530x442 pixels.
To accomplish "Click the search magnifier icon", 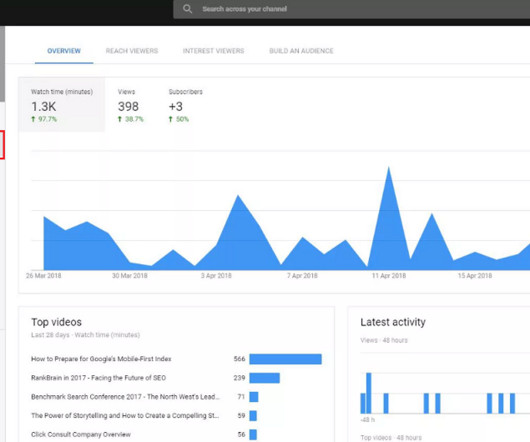I will pyautogui.click(x=187, y=9).
